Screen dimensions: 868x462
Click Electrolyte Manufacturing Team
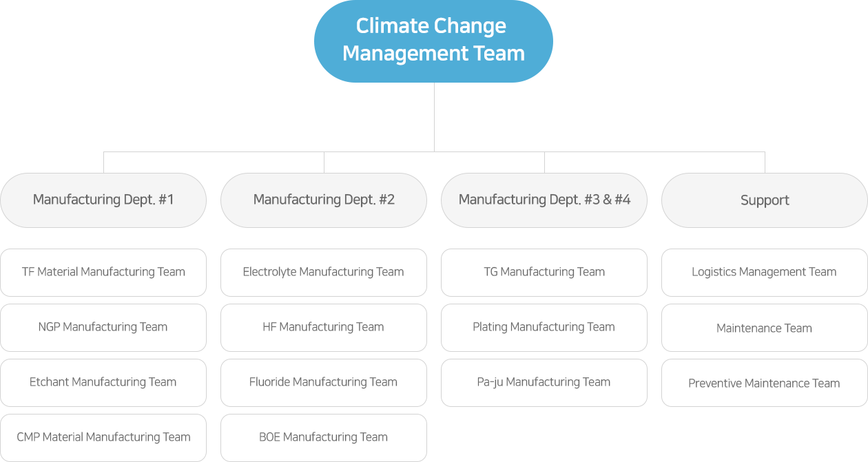tap(324, 273)
